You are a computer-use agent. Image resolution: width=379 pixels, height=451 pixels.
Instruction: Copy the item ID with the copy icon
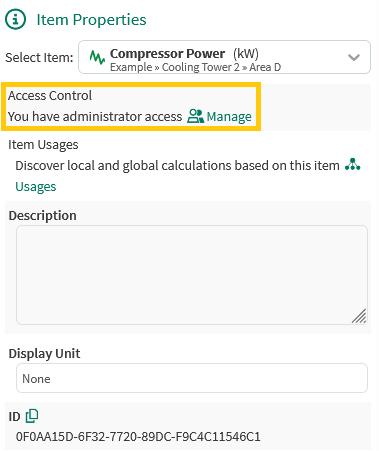(32, 416)
